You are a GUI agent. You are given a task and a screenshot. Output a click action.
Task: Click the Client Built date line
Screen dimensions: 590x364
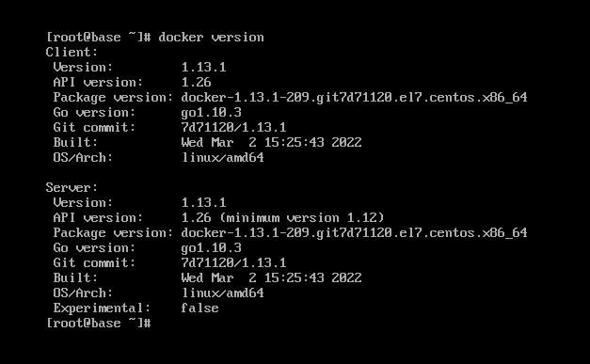(x=271, y=143)
